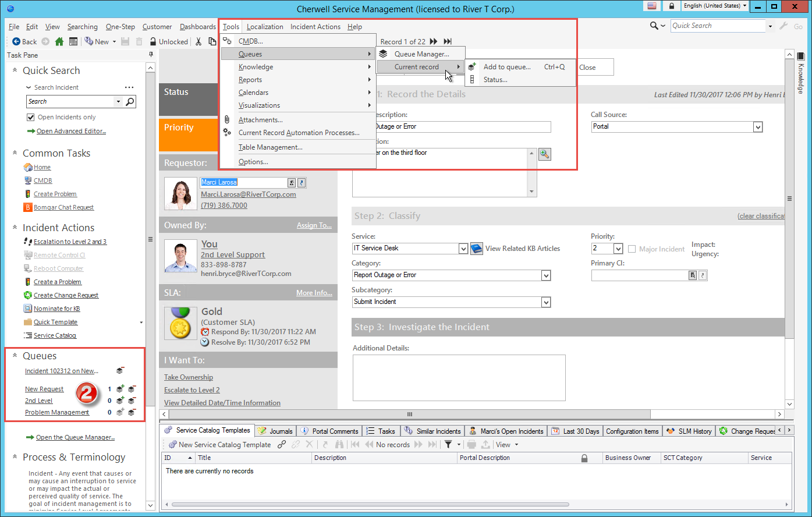Click the search magnifier icon near Quick Search
This screenshot has width=812, height=517.
click(x=655, y=26)
